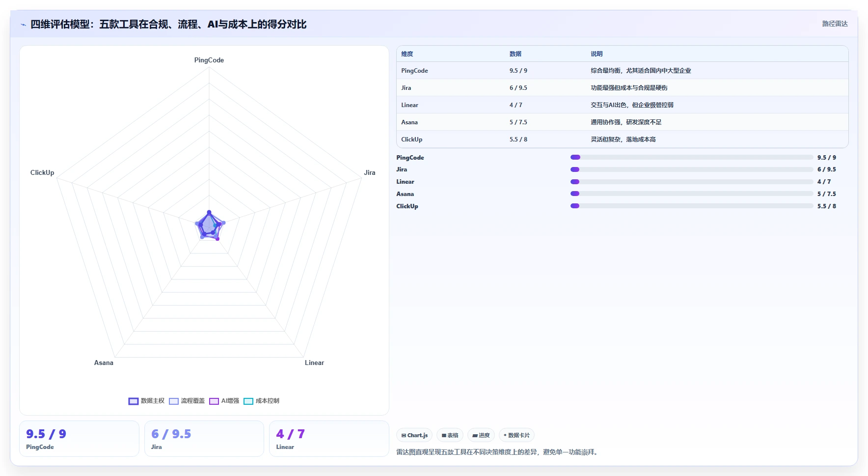Open the Jira 6 / 9.5 data card
868x476 pixels.
pos(204,439)
